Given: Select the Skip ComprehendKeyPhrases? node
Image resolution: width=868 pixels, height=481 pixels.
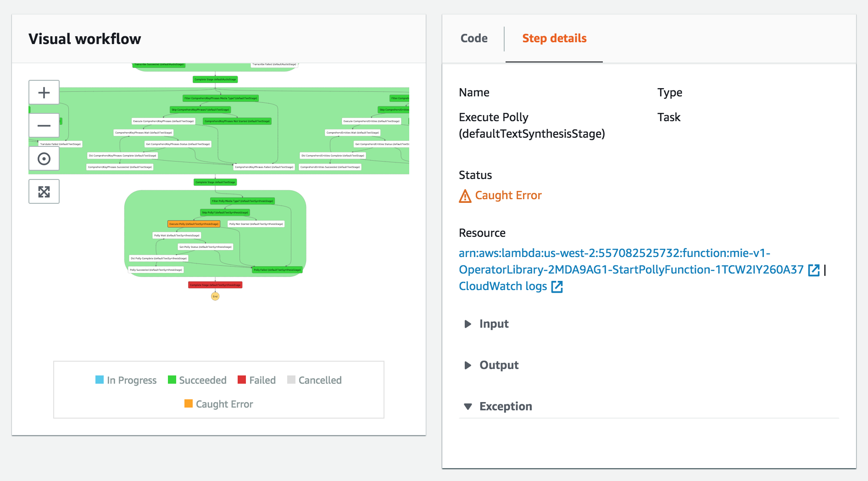Looking at the screenshot, I should point(200,110).
